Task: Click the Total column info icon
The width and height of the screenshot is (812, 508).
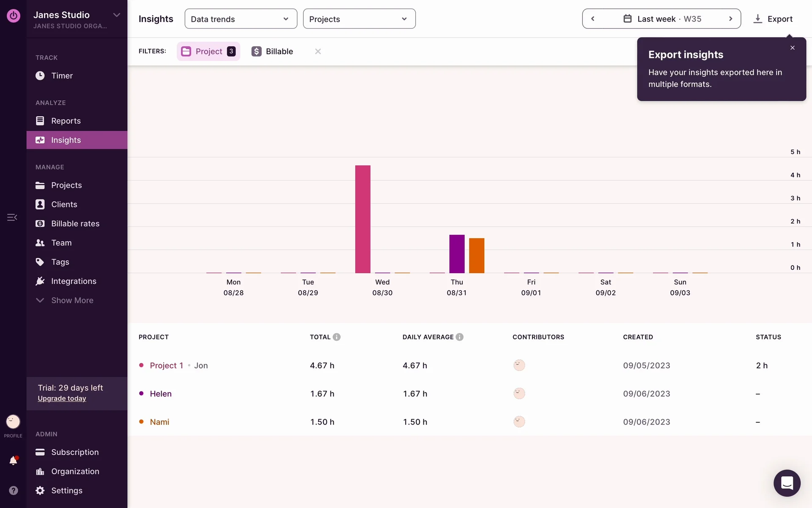Action: [337, 337]
